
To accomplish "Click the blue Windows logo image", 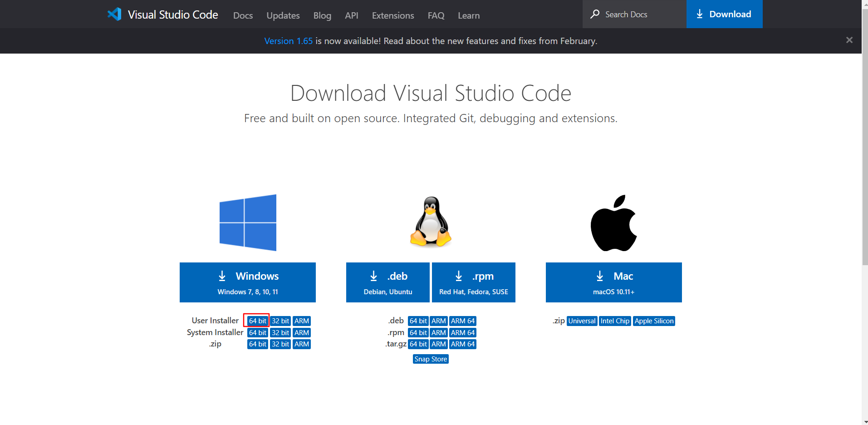I will (x=248, y=222).
